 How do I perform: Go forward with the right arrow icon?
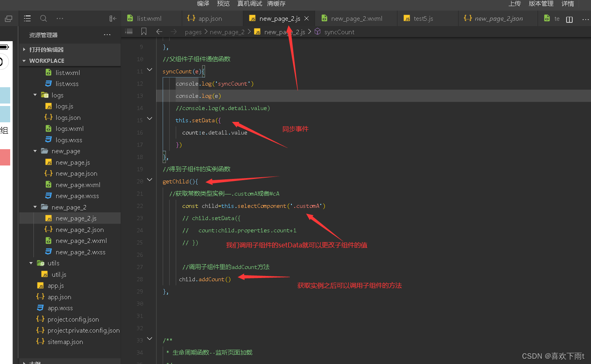point(174,31)
